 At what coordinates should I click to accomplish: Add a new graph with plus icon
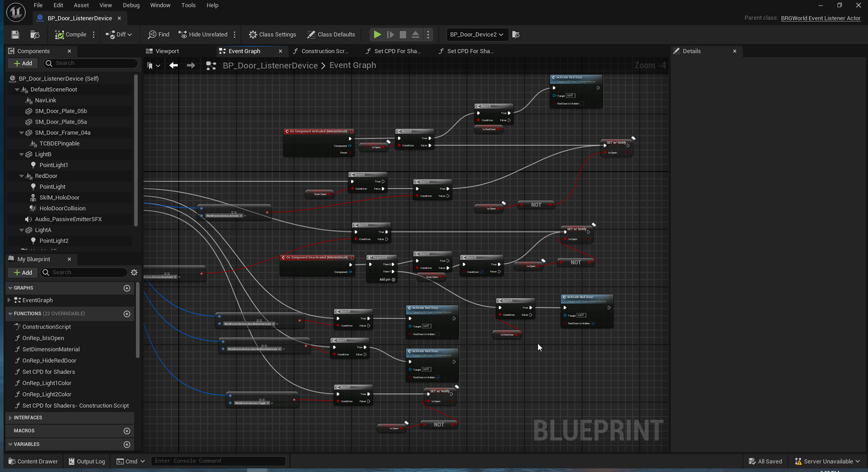point(127,288)
